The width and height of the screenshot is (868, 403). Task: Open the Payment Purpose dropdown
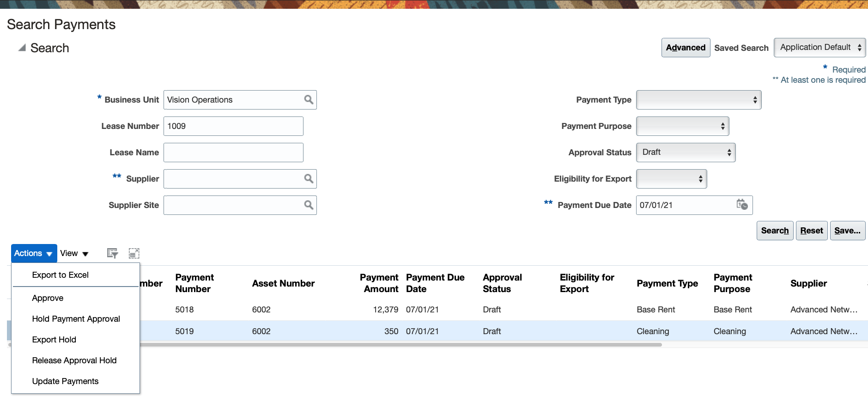click(x=682, y=126)
